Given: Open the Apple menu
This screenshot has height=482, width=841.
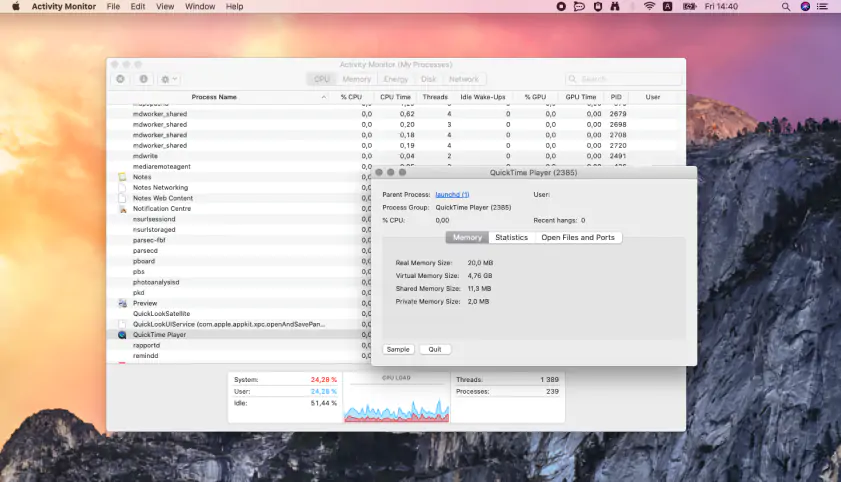Looking at the screenshot, I should point(16,6).
